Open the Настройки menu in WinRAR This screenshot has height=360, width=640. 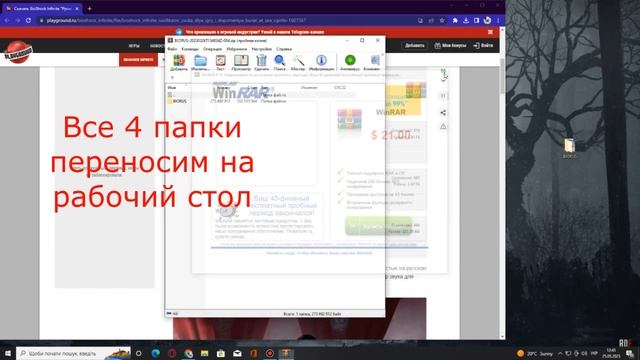click(262, 49)
